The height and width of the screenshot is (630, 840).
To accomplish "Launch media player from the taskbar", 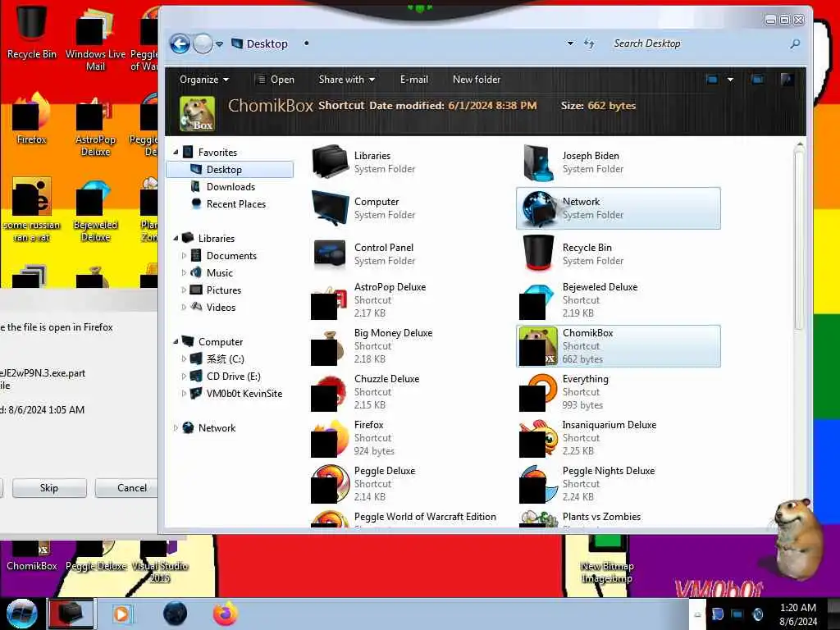I will pos(121,614).
